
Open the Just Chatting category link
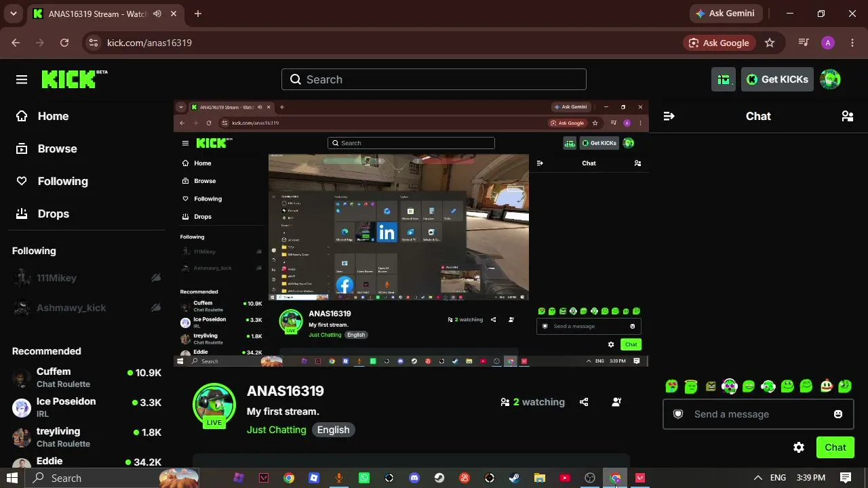point(277,430)
